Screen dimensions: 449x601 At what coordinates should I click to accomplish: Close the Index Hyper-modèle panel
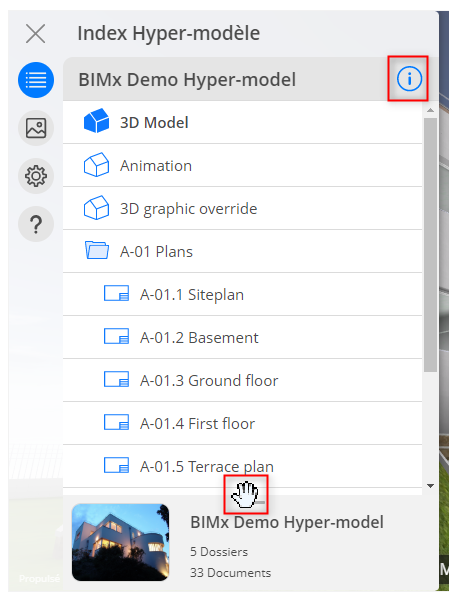tap(36, 33)
